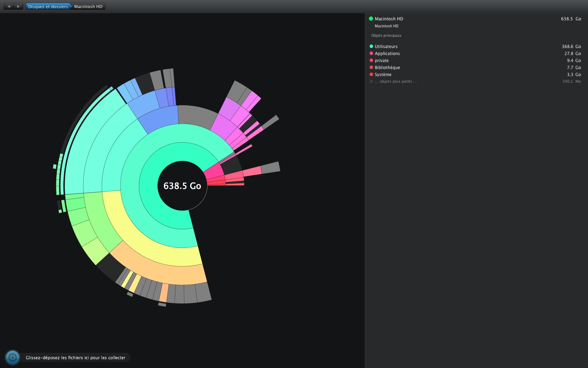Open Disques et dossiers breadcrumb
Viewport: 588px width, 368px height.
tap(48, 6)
